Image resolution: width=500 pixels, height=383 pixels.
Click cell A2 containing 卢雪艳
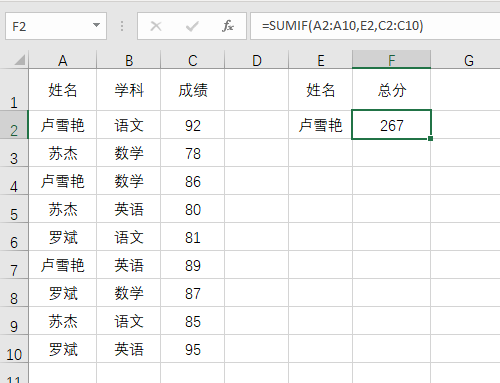[x=63, y=125]
